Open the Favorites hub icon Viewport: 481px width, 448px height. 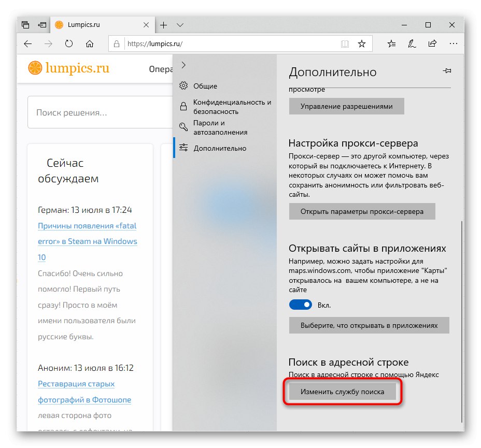392,44
